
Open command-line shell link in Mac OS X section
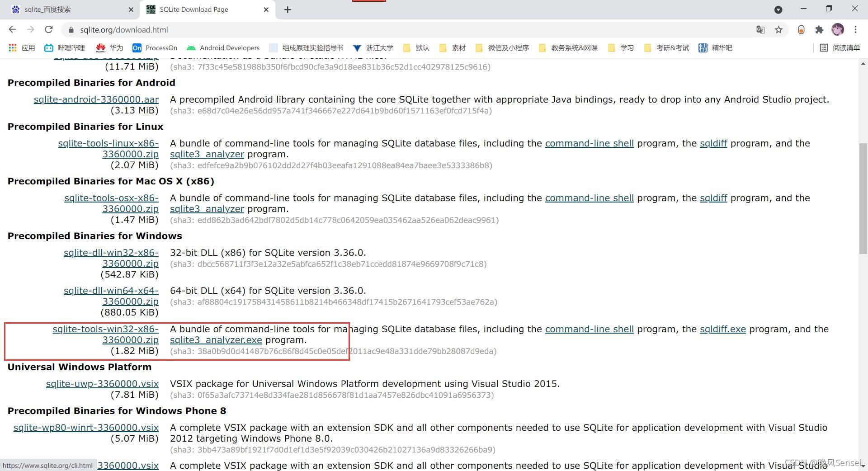590,198
